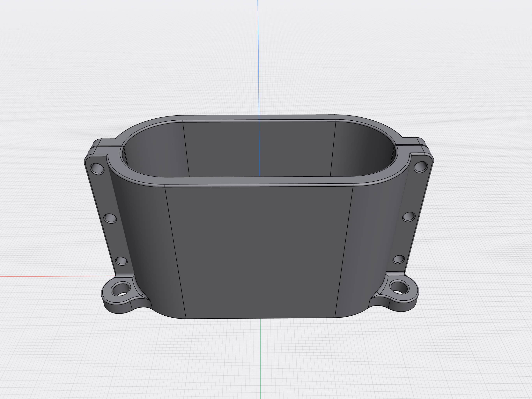Select the middle hole on left flange

point(110,218)
